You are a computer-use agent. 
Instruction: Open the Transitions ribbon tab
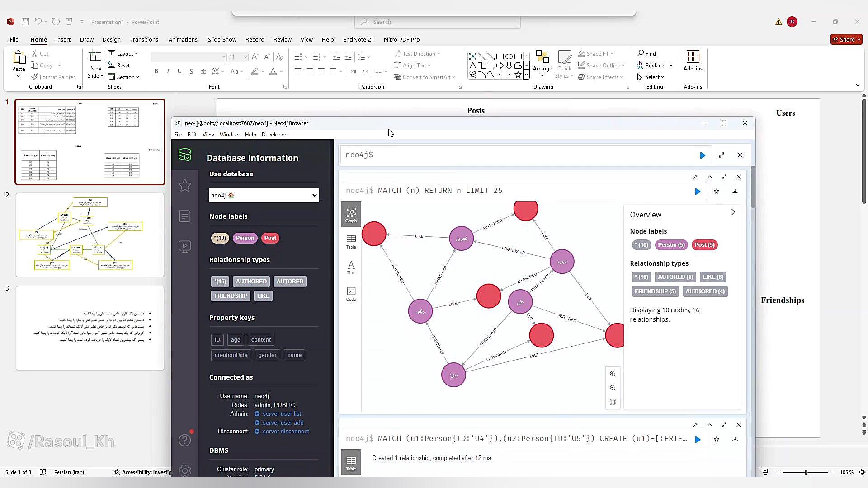(144, 39)
